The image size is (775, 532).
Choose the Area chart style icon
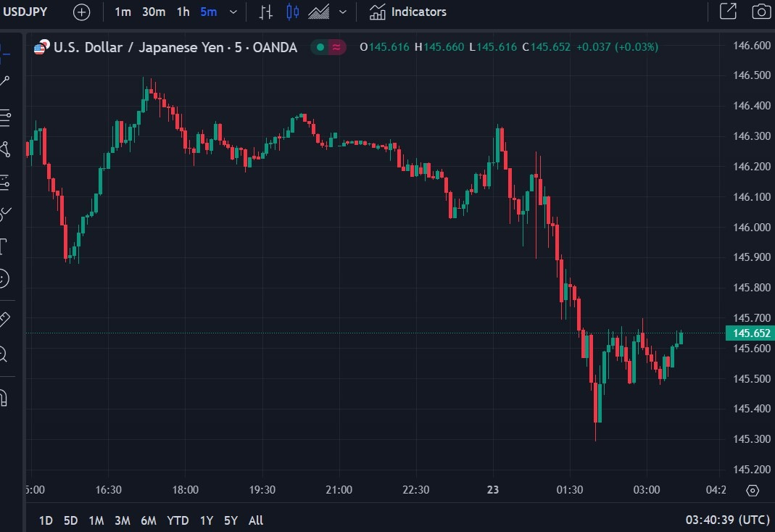(x=319, y=12)
